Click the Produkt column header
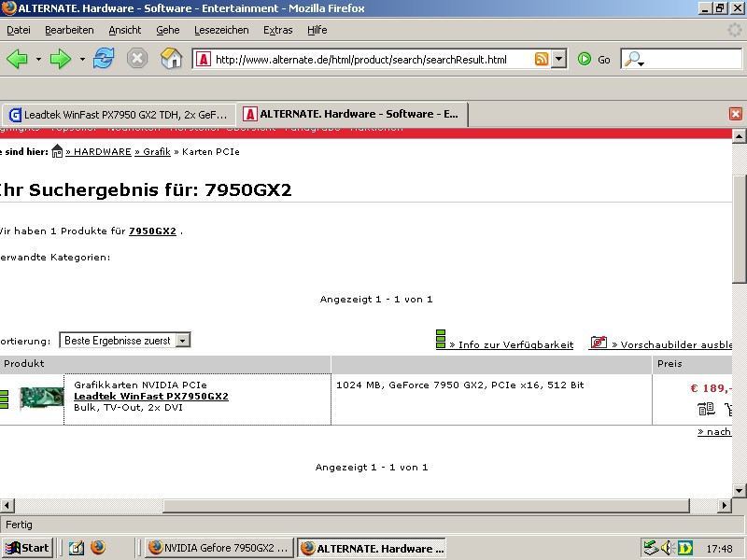This screenshot has height=560, width=747. (x=24, y=363)
